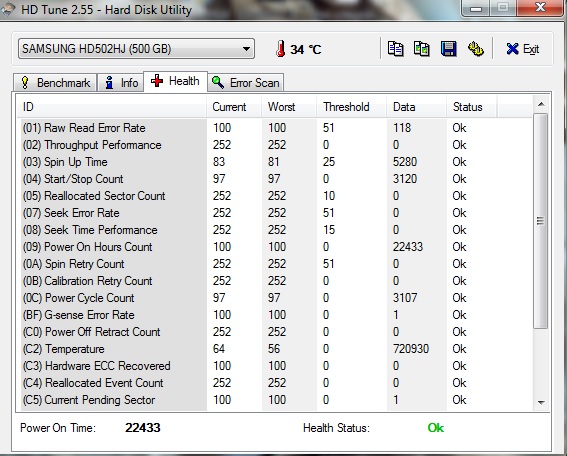Select the Reallocated Sector Count row
Screen dimensions: 567x456
click(x=275, y=196)
